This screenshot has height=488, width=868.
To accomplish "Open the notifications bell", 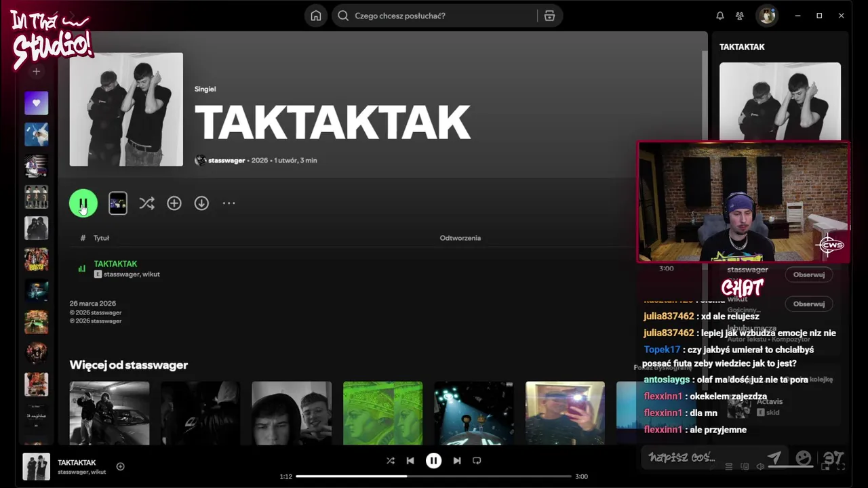I will pos(720,16).
